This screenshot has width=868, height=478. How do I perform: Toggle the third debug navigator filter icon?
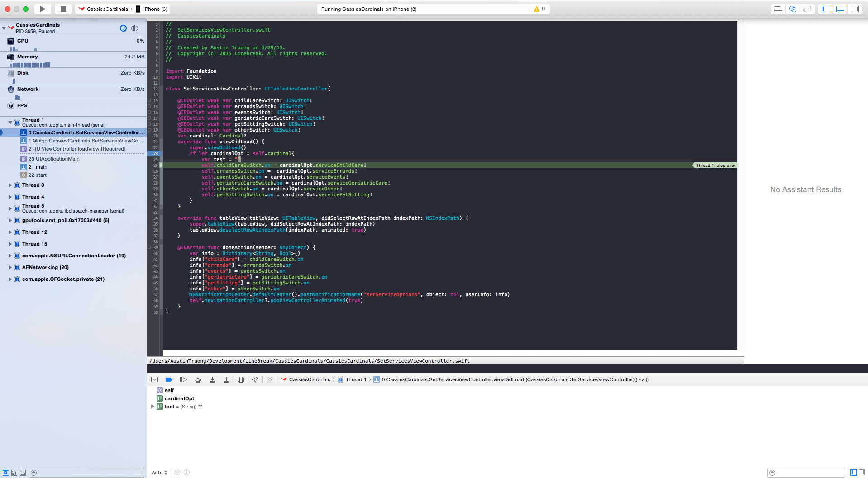click(23, 473)
